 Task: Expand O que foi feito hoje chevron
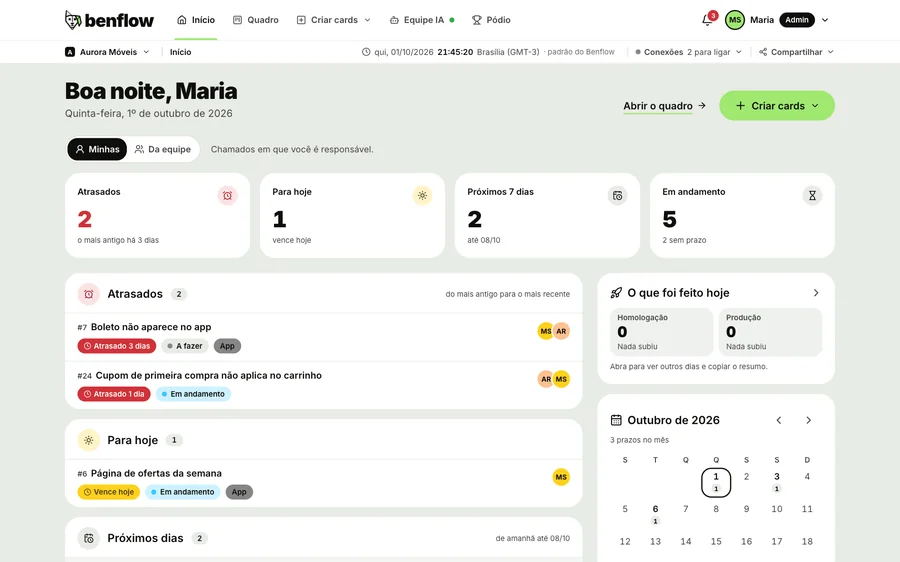816,293
